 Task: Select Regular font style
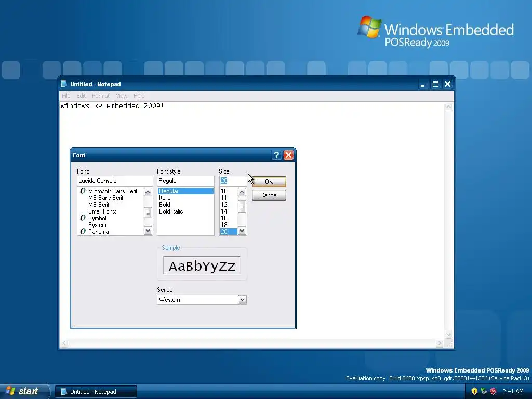[185, 191]
